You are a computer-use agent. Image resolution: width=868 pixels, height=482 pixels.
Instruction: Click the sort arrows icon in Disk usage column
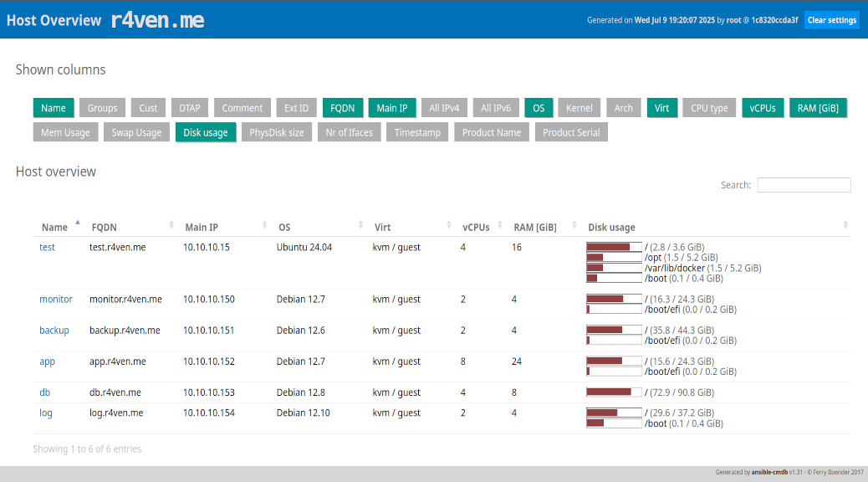pyautogui.click(x=845, y=226)
